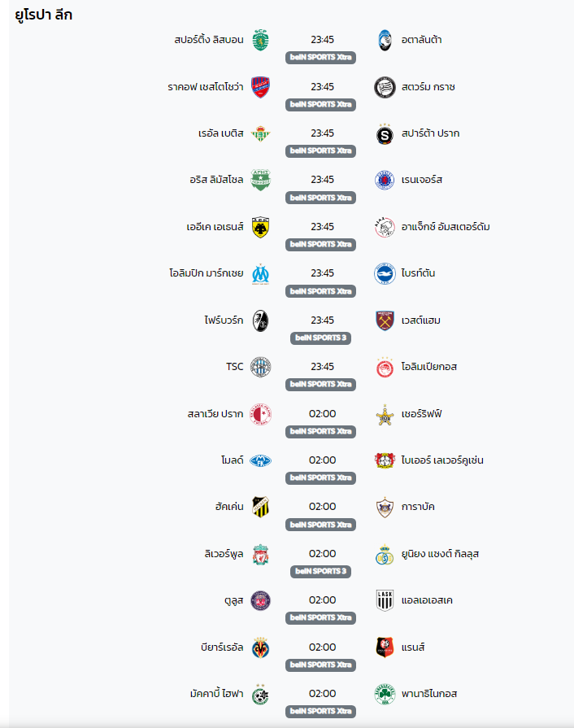This screenshot has width=574, height=728.
Task: Click the Atalanta club crest
Action: [x=385, y=40]
